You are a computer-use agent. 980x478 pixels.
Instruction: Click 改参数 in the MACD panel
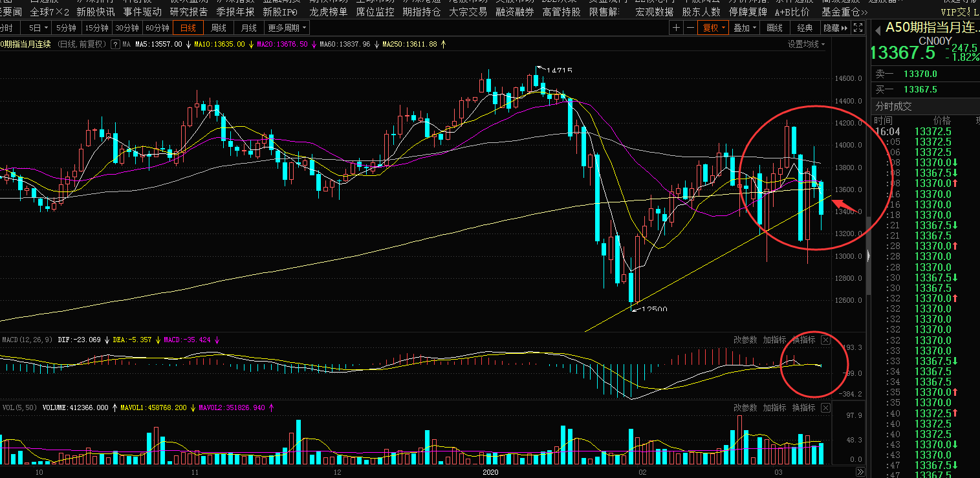(745, 340)
